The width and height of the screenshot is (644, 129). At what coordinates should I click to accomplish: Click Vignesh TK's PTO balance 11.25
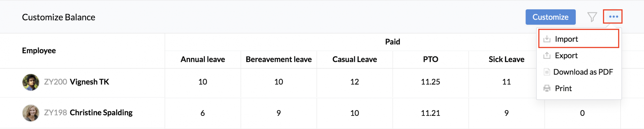point(430,82)
